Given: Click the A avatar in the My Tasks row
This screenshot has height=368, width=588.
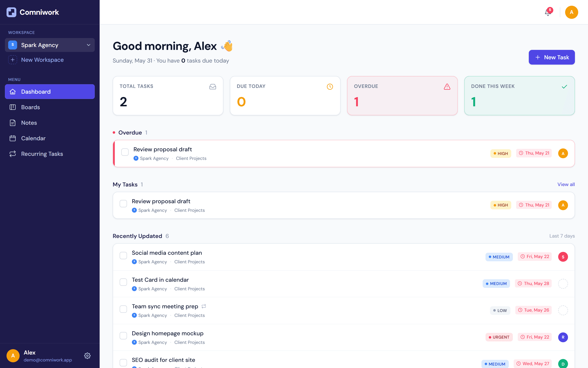Looking at the screenshot, I should (x=563, y=205).
